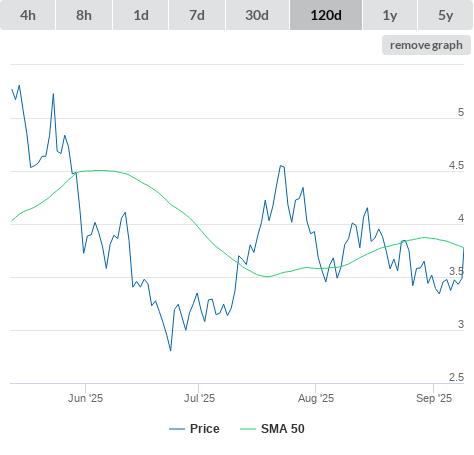Switch chart to the 1y range
The width and height of the screenshot is (474, 455).
pyautogui.click(x=390, y=15)
